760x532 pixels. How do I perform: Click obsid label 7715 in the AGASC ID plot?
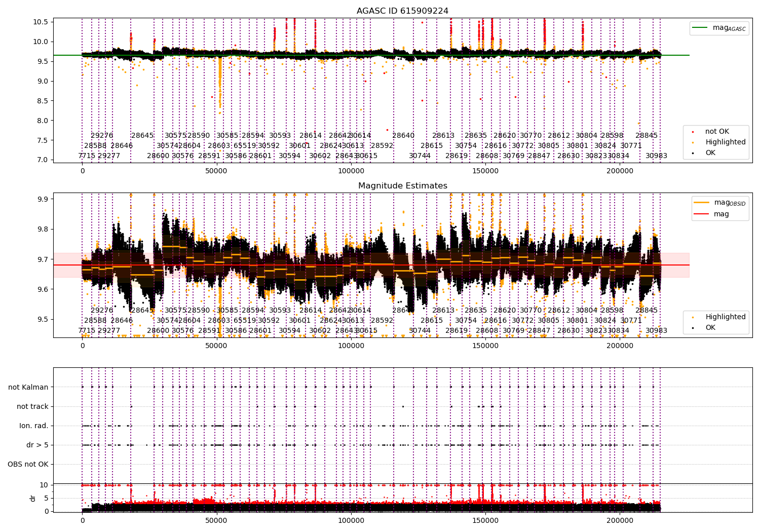click(87, 156)
